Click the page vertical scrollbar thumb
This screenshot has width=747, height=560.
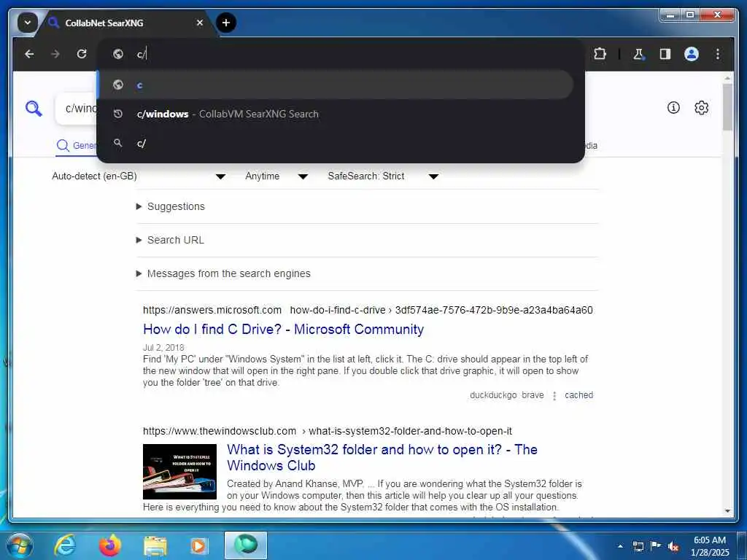tap(727, 107)
